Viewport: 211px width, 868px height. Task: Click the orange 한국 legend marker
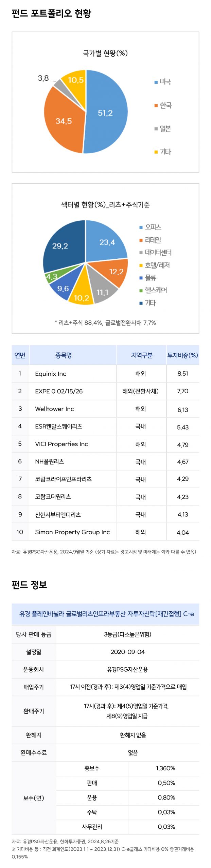(x=156, y=105)
